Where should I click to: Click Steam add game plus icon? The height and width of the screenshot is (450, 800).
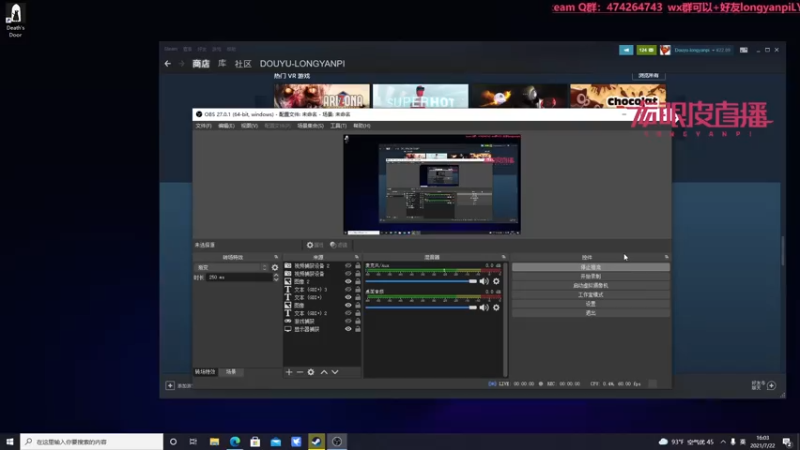[170, 385]
